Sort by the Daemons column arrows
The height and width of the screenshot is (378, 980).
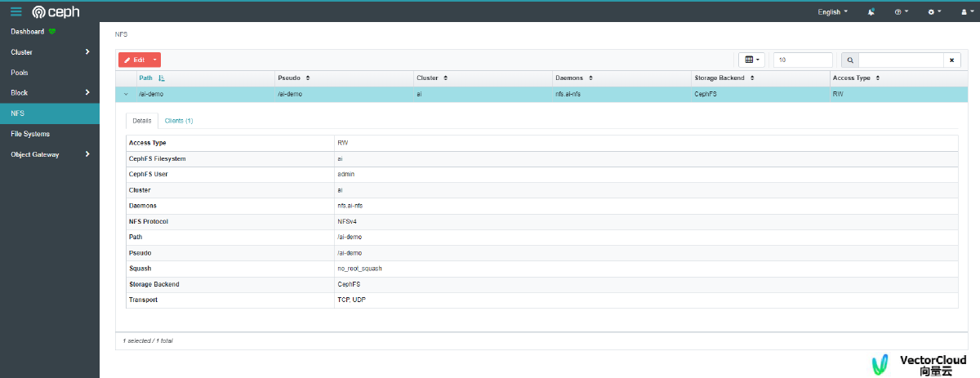click(x=590, y=78)
